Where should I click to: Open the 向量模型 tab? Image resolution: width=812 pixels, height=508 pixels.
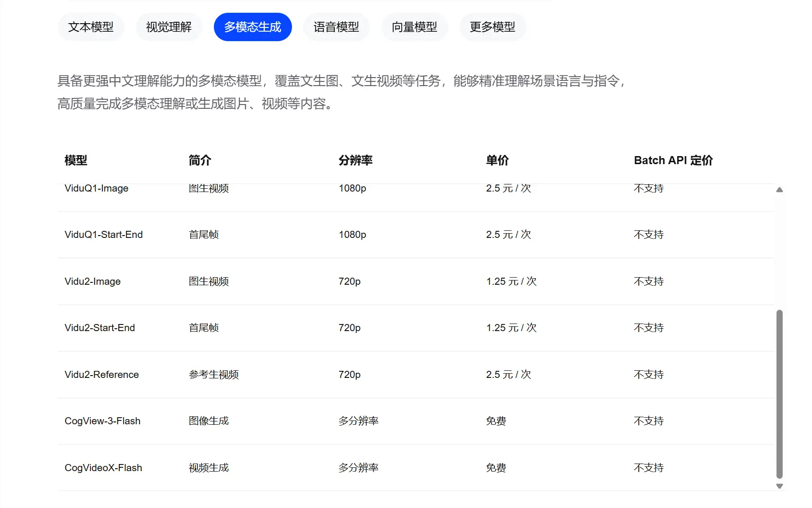414,27
